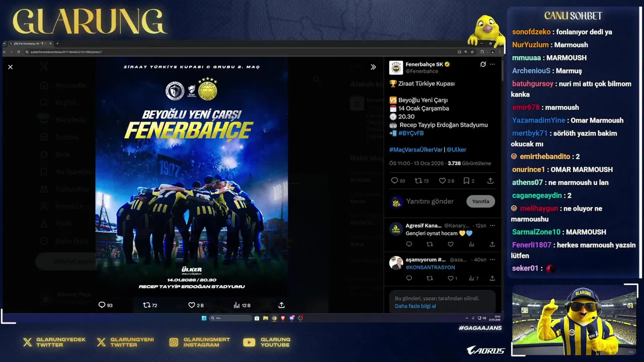644x362 pixels.
Task: Open Google Chrome from the taskbar
Action: [x=274, y=318]
